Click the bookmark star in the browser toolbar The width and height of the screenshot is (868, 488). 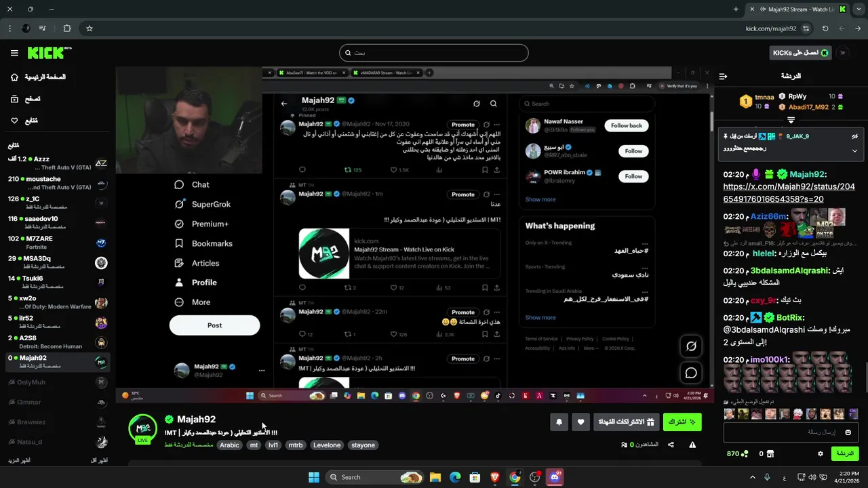coord(89,28)
